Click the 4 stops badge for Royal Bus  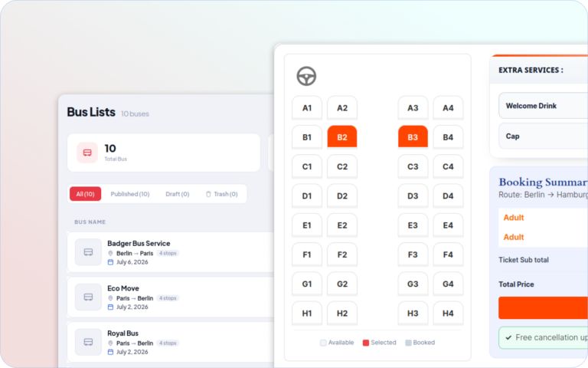pos(168,343)
